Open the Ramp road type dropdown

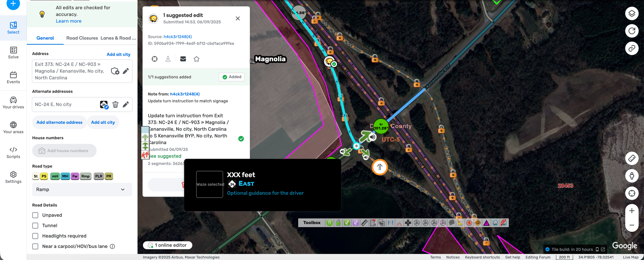pyautogui.click(x=82, y=190)
